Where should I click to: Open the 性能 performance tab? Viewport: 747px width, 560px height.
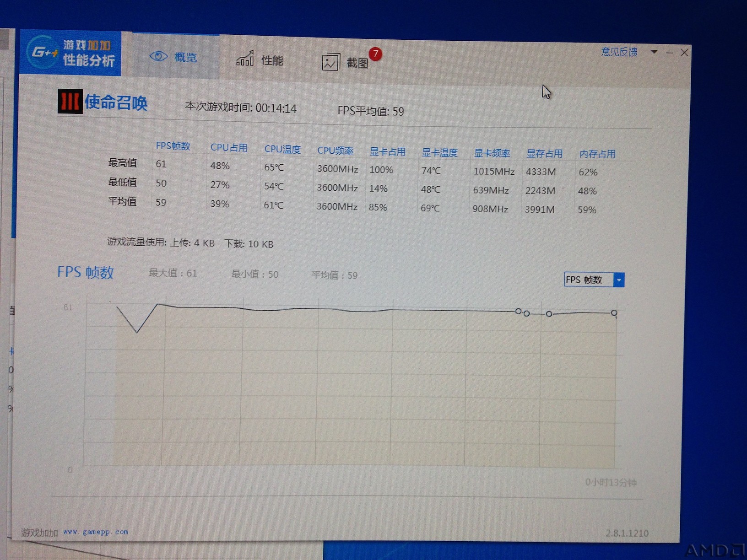click(x=260, y=59)
